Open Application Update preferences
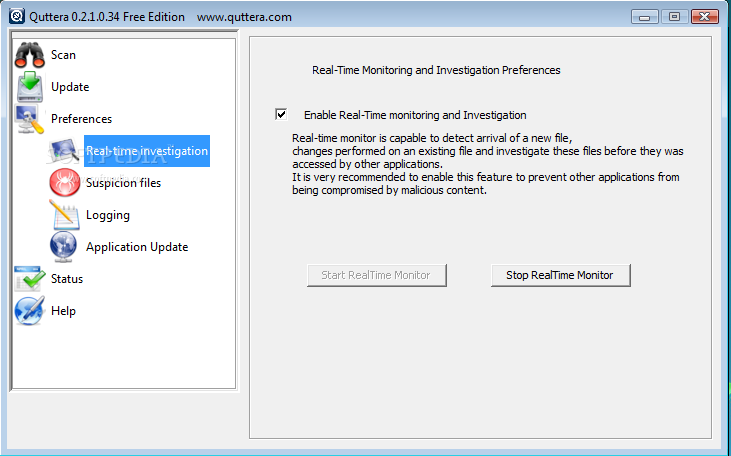The image size is (731, 456). [137, 247]
